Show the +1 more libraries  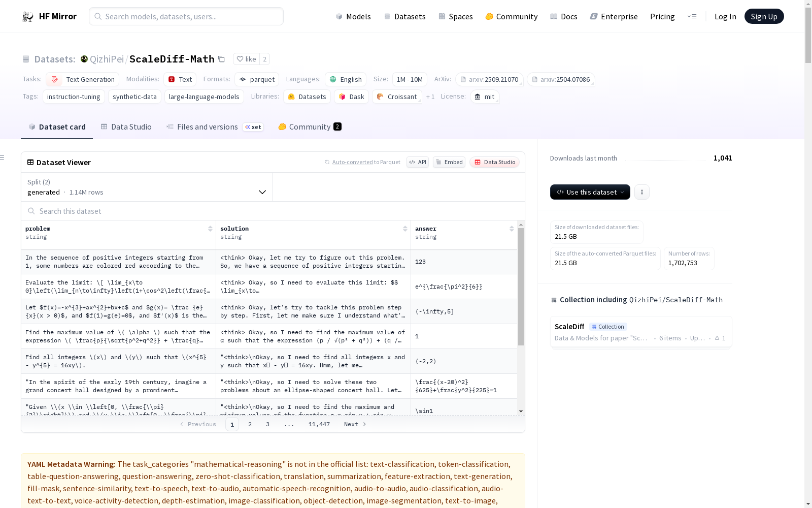(x=430, y=97)
